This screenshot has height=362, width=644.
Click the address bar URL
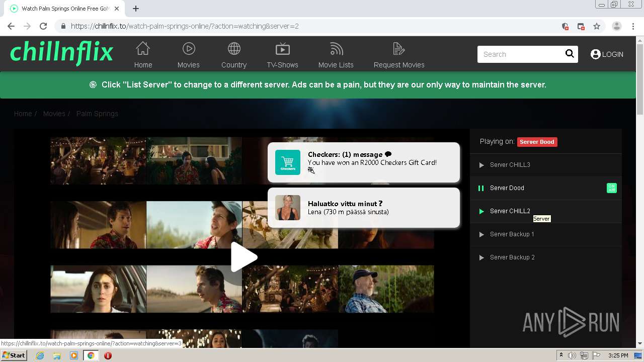coord(185,26)
